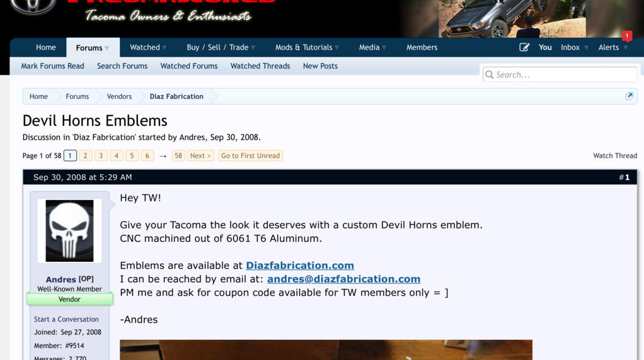Image resolution: width=644 pixels, height=360 pixels.
Task: Click Watch Thread
Action: click(x=615, y=156)
